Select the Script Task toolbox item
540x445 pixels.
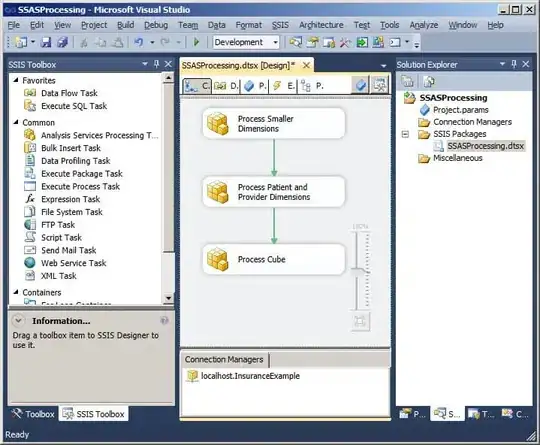point(53,237)
